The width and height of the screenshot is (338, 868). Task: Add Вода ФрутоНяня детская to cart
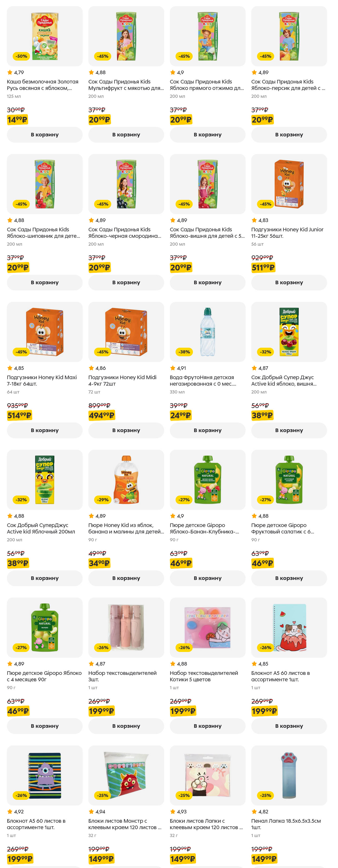click(207, 430)
